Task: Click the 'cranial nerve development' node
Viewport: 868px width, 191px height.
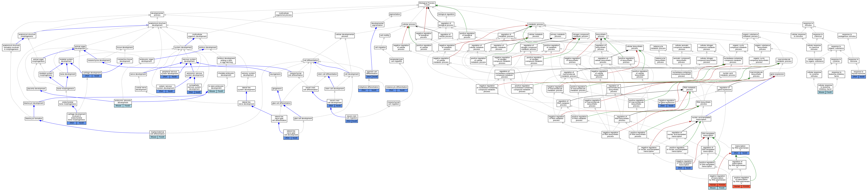Action: point(141,89)
